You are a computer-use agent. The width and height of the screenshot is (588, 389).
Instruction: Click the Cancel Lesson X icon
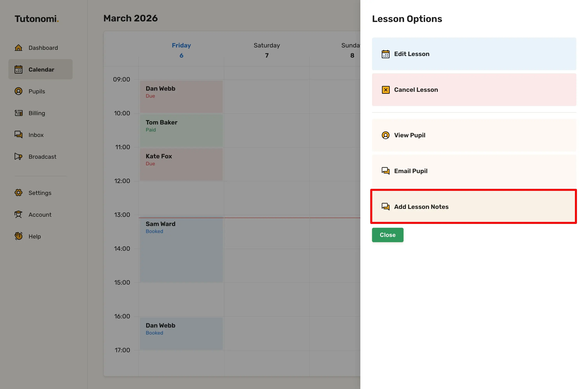(x=385, y=90)
